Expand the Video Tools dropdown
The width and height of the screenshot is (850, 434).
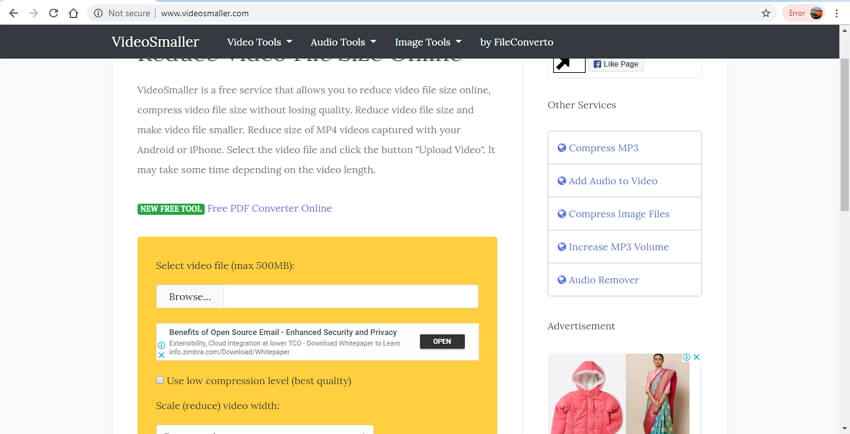[x=260, y=42]
